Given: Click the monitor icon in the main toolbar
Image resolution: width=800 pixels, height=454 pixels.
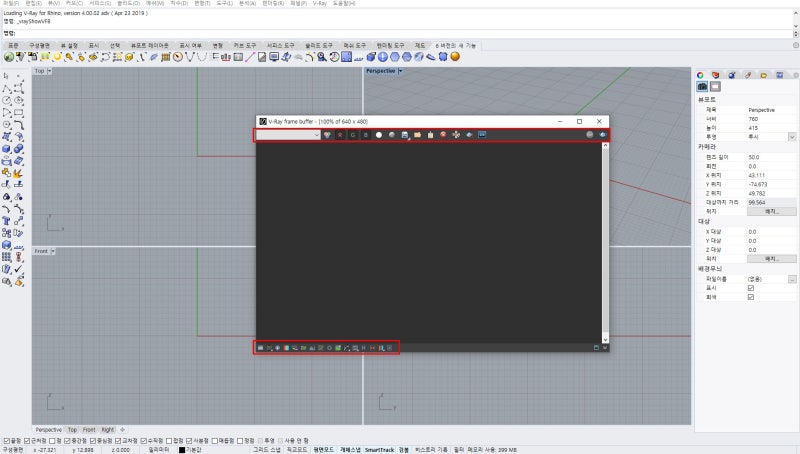Looking at the screenshot, I should point(274,57).
